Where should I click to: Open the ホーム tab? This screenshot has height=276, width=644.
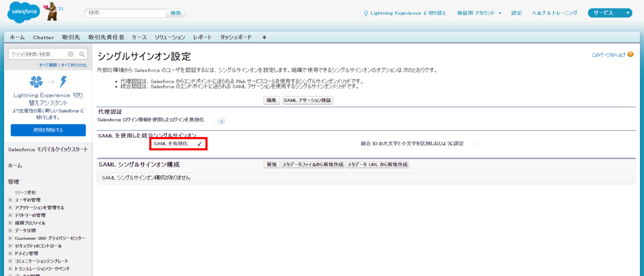[17, 38]
